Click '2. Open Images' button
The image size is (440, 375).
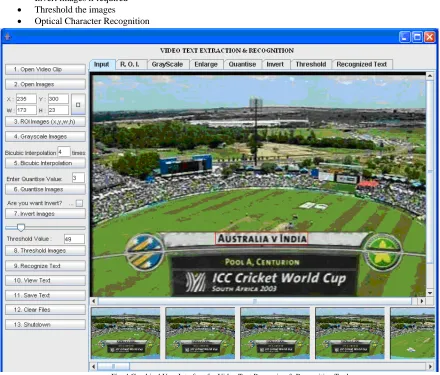[x=45, y=84]
